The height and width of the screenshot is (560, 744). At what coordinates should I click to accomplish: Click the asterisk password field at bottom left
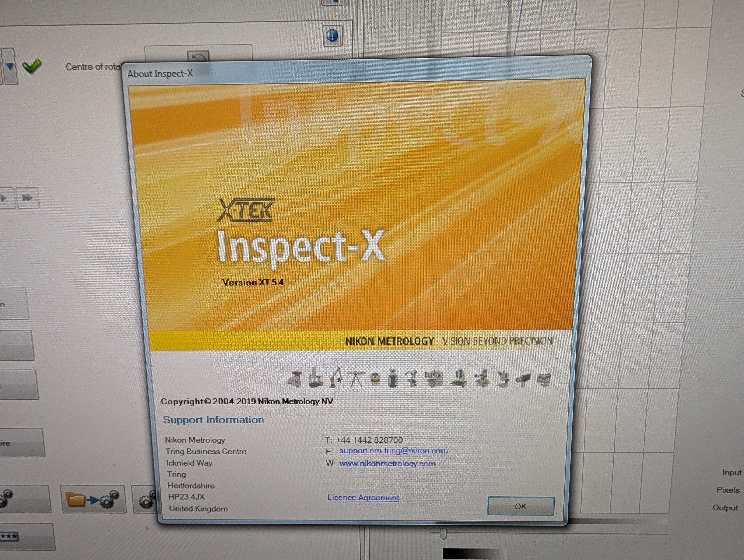click(x=9, y=536)
